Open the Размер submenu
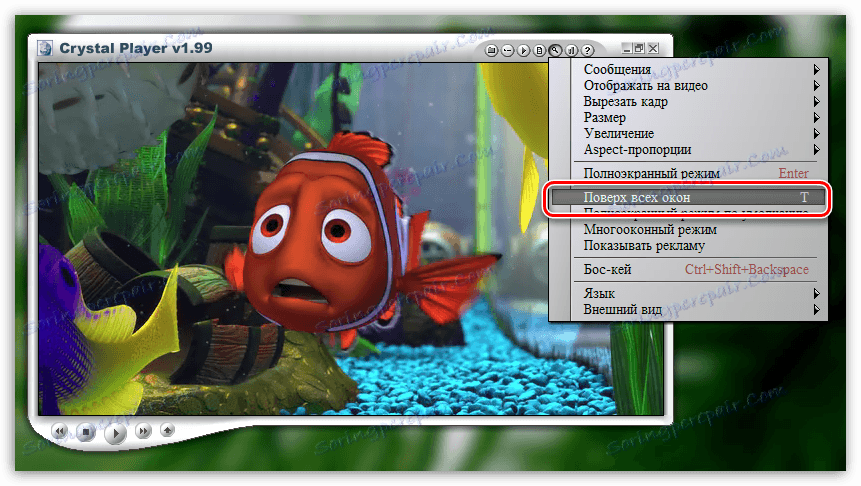 coord(701,118)
